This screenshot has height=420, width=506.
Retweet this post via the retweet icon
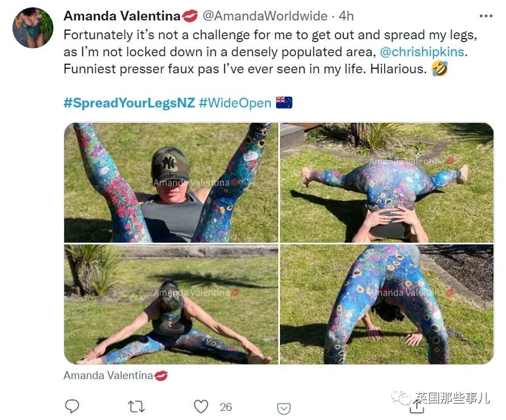[136, 406]
